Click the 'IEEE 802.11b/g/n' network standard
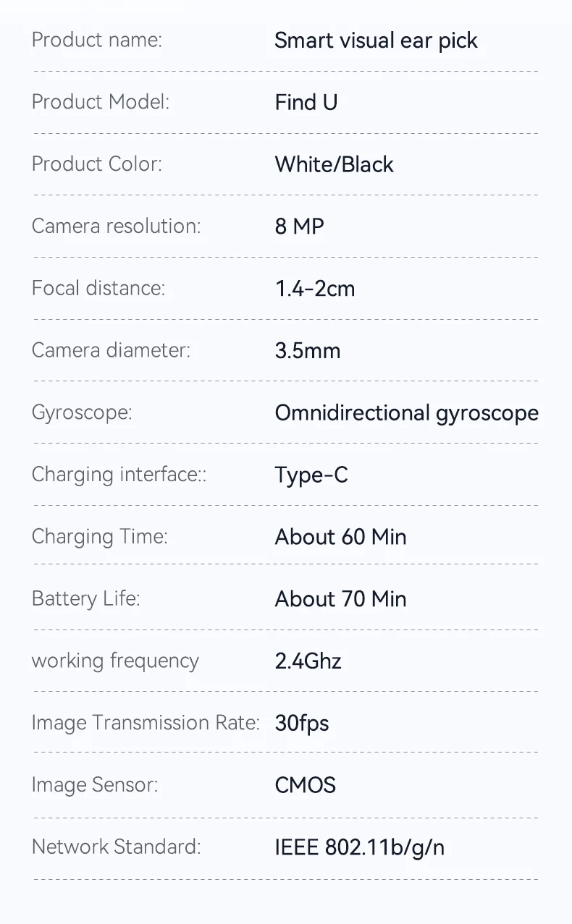The width and height of the screenshot is (572, 924). (360, 847)
